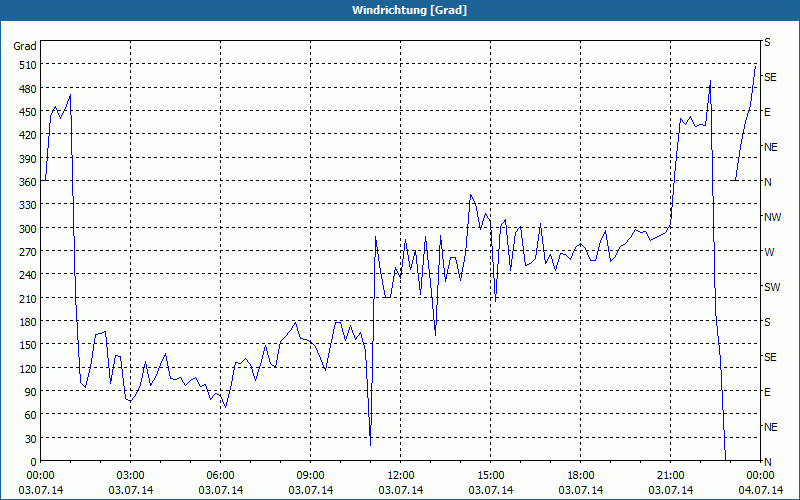Click the NW compass label on the right axis
The image size is (800, 500).
tap(772, 217)
